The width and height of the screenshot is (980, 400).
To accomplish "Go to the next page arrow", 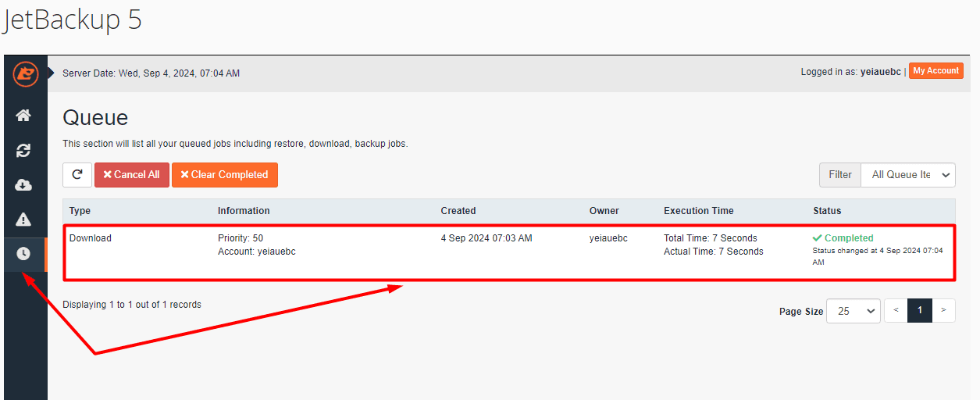I will [943, 311].
